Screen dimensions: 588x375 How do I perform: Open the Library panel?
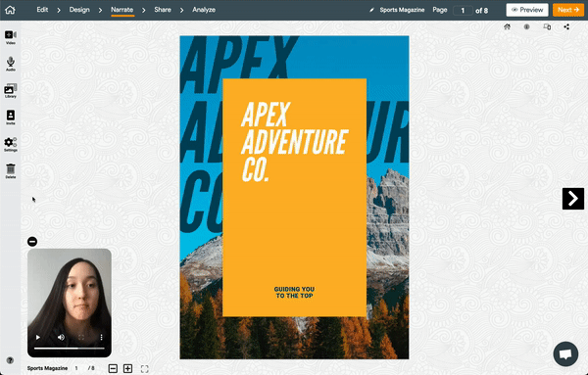point(11,91)
